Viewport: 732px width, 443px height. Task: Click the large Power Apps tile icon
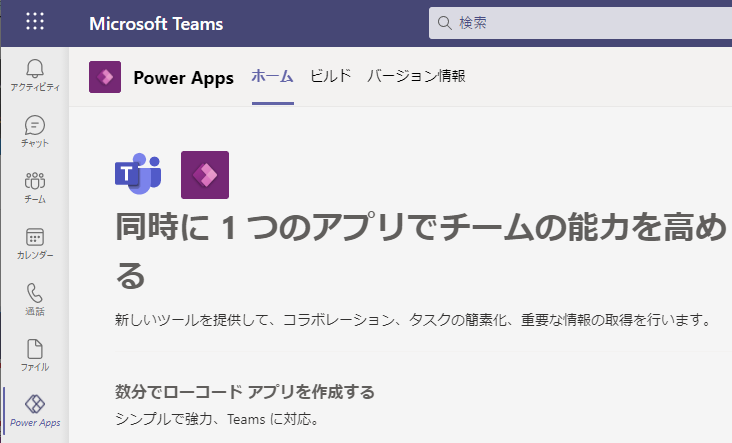click(205, 175)
